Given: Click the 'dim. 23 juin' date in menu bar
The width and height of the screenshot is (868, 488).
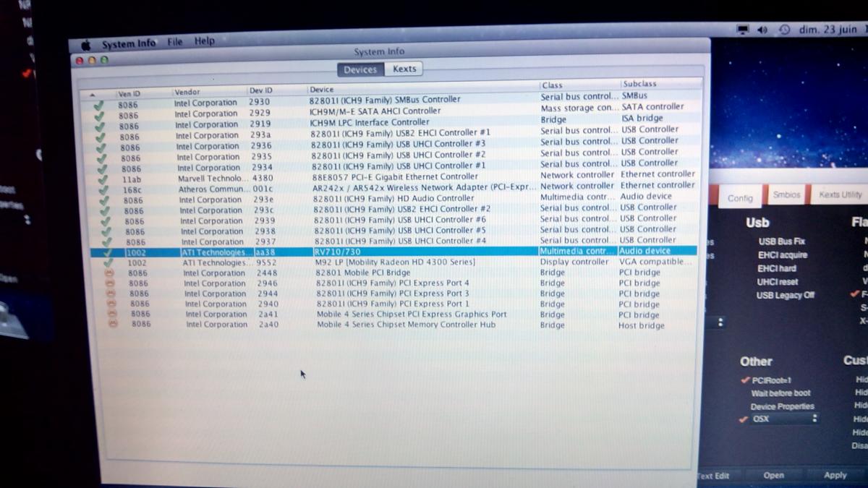Looking at the screenshot, I should tap(828, 30).
